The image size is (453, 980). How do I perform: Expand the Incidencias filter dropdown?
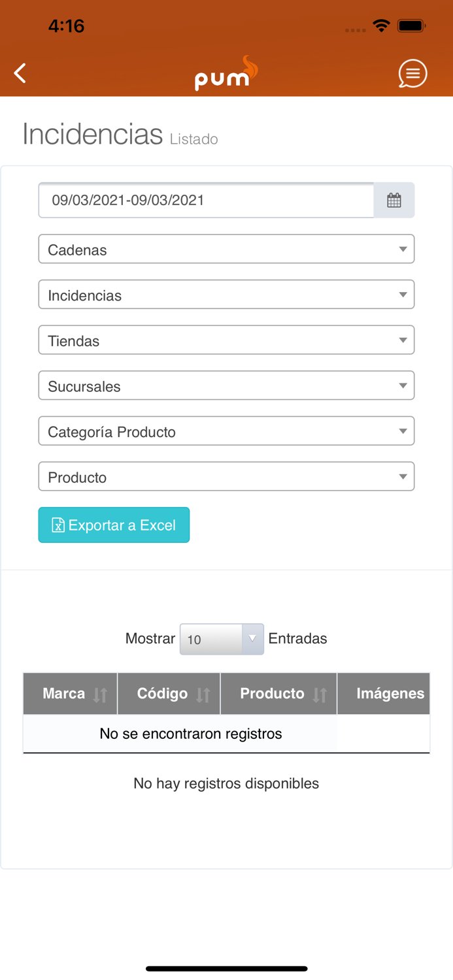[x=226, y=294]
